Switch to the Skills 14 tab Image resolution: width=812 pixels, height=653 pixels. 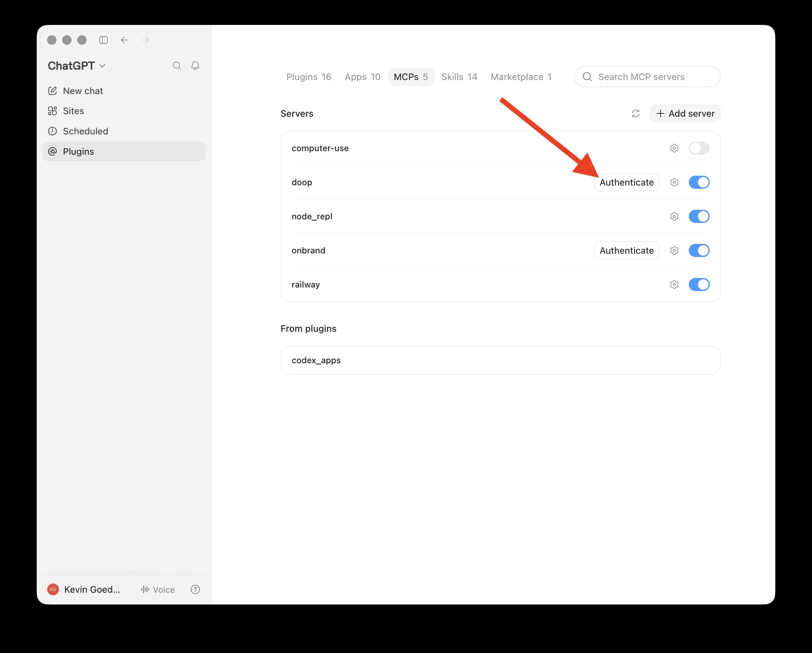pyautogui.click(x=459, y=77)
